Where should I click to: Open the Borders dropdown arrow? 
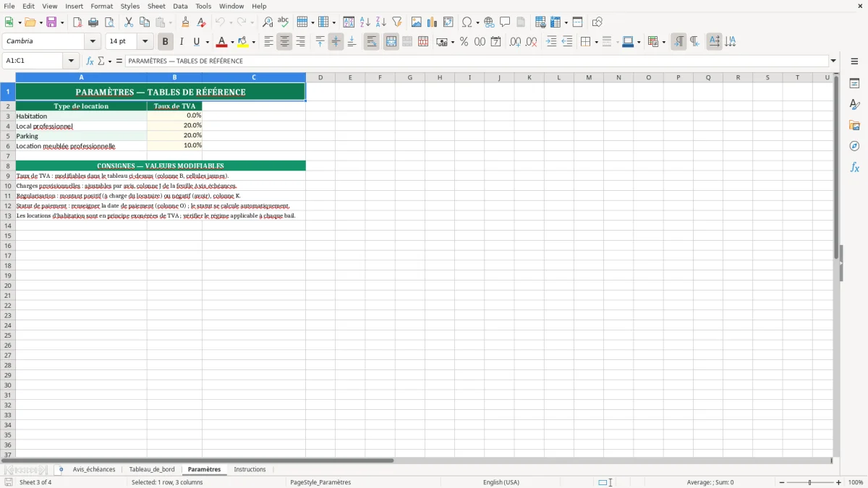tap(595, 42)
